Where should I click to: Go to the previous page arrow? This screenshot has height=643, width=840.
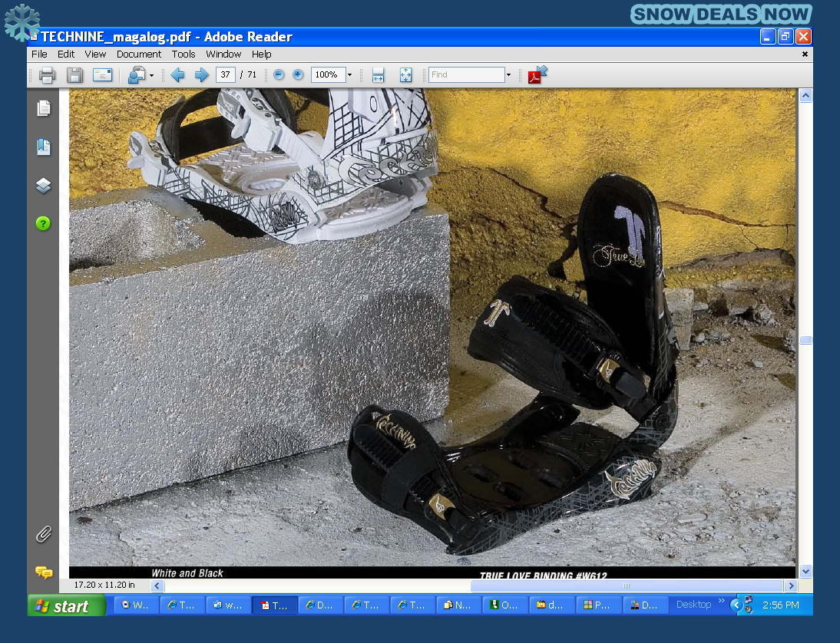coord(177,75)
